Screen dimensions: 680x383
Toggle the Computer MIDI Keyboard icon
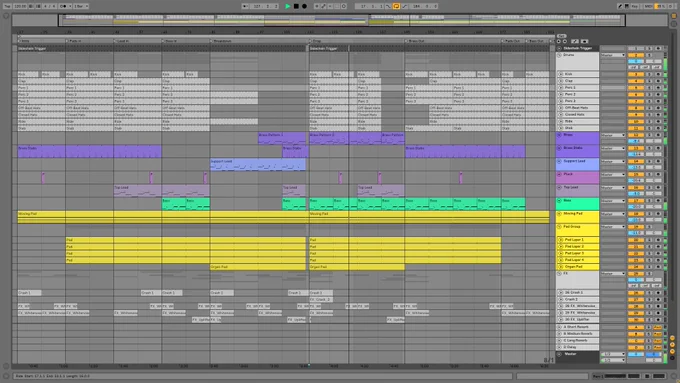pyautogui.click(x=627, y=7)
